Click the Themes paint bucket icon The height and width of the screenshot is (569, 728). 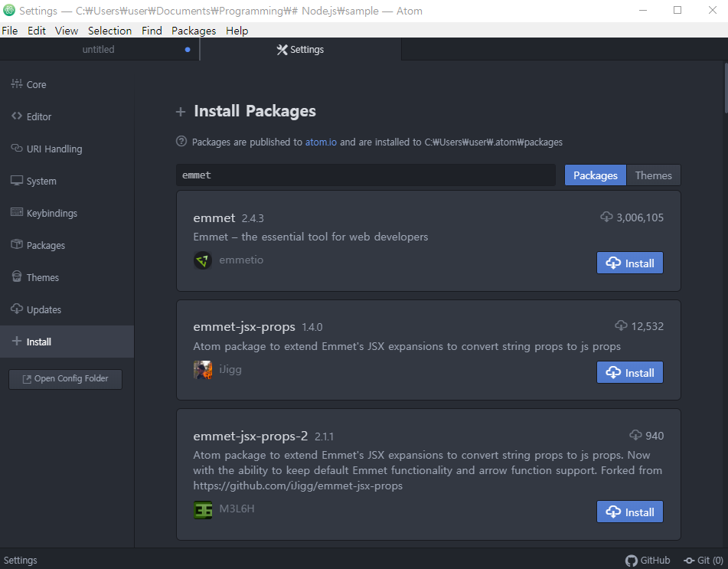pos(17,276)
